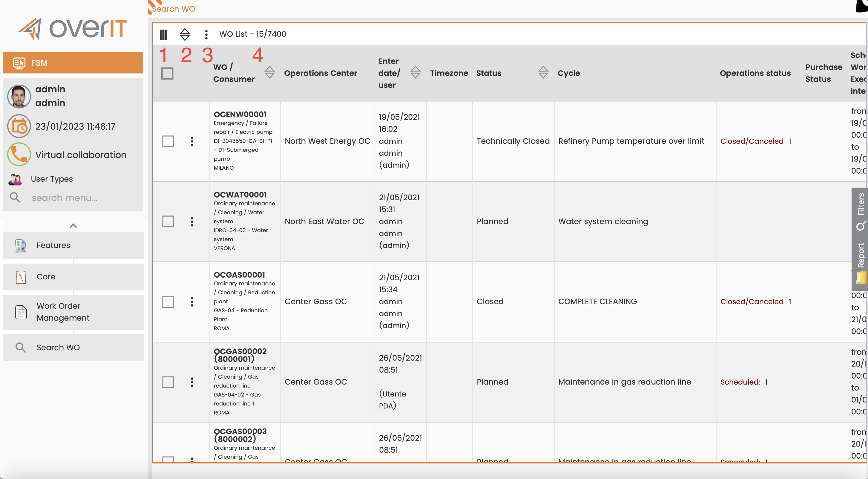Click 'Scheduled: 1' in OCGAS00002 row

point(744,382)
